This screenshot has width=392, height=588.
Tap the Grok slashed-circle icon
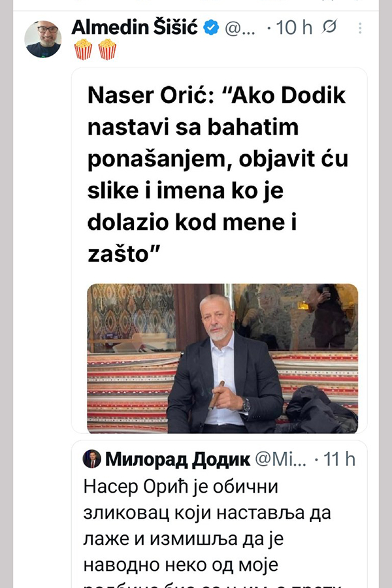330,27
